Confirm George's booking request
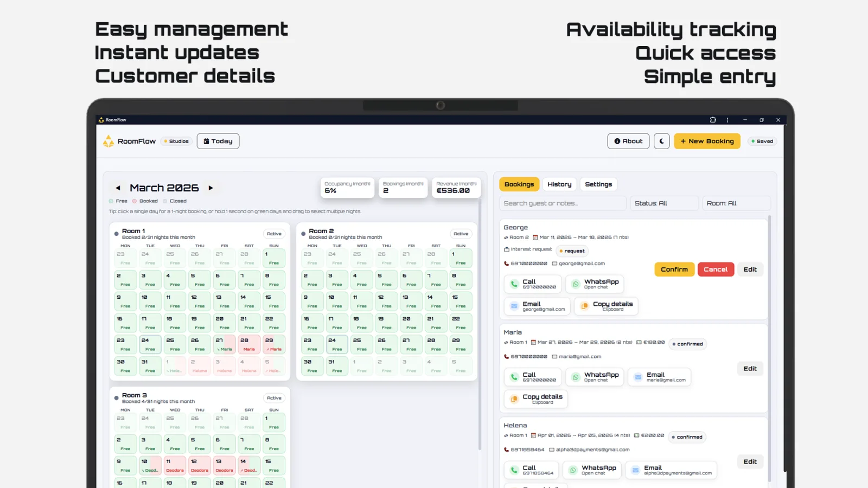Image resolution: width=868 pixels, height=488 pixels. click(674, 269)
